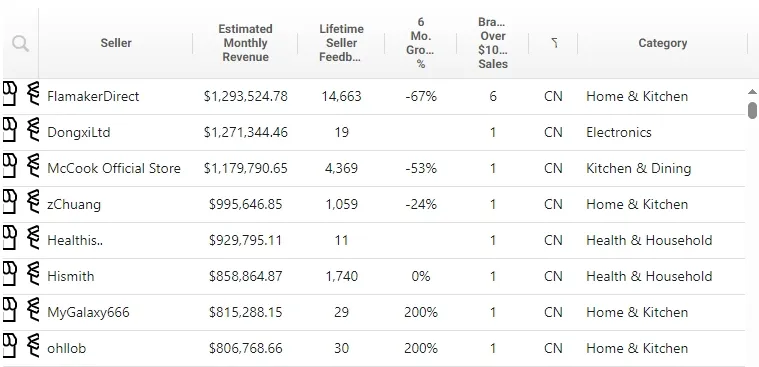
Task: Open the McCook Official Store seller name
Action: [x=114, y=168]
